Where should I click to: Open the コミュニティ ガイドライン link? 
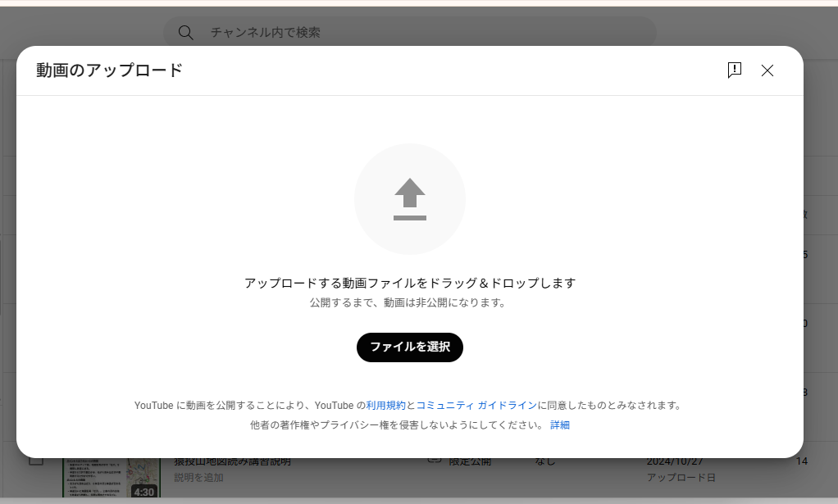[x=476, y=405]
